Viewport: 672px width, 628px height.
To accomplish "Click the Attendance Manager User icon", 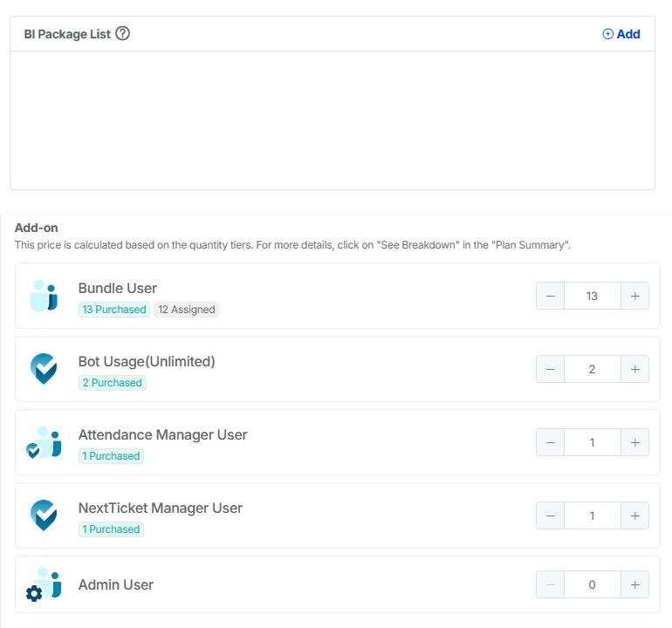I will pos(44,442).
